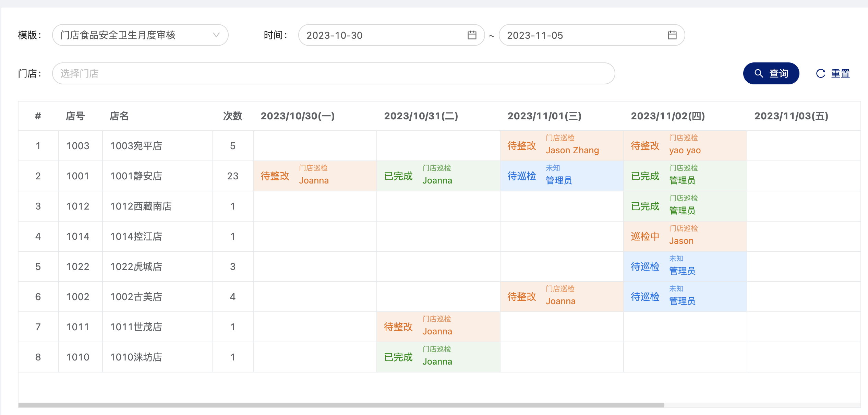
Task: Click the end date field 2023-11-05
Action: pyautogui.click(x=592, y=35)
